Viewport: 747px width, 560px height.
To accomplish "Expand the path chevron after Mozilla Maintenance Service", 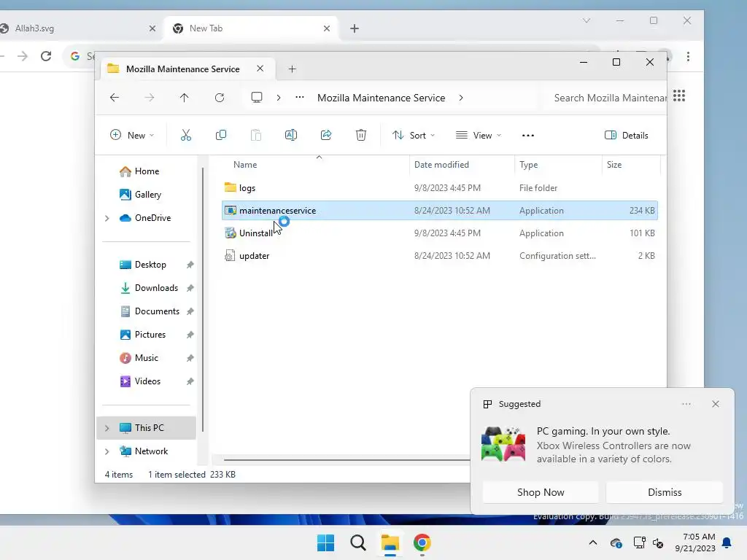I will (x=461, y=98).
